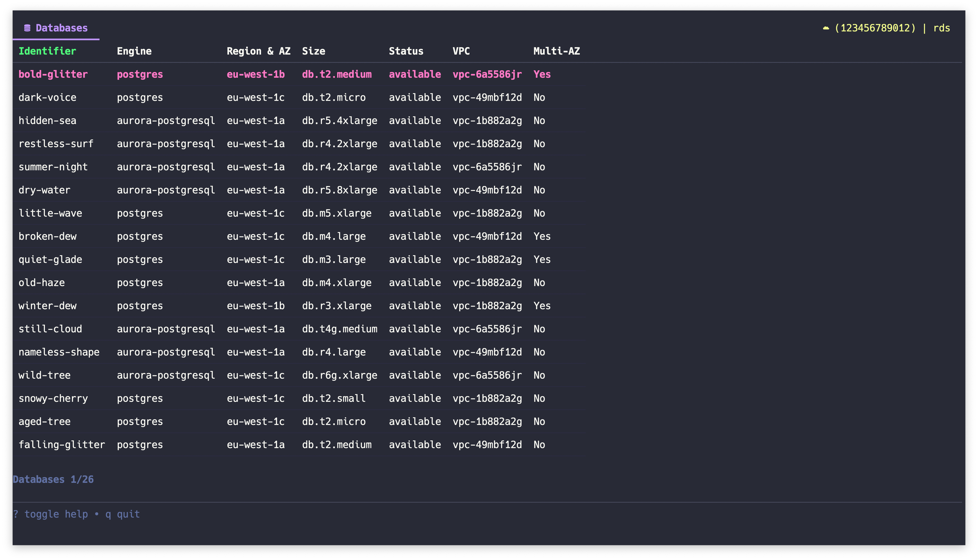
Task: Select the hidden-sea database row
Action: coord(299,120)
